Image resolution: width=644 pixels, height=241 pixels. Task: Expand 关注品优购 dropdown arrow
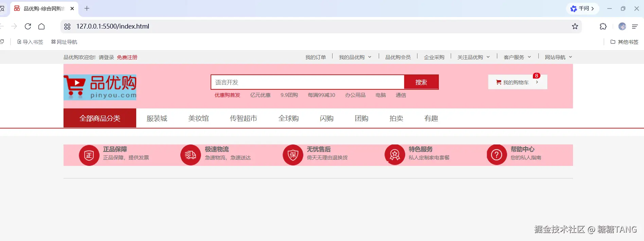tap(488, 57)
